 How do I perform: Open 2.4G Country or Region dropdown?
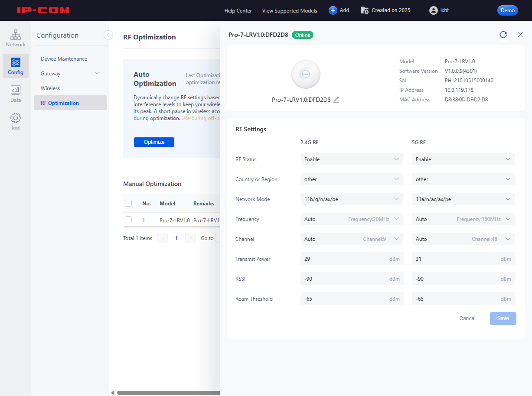(352, 179)
